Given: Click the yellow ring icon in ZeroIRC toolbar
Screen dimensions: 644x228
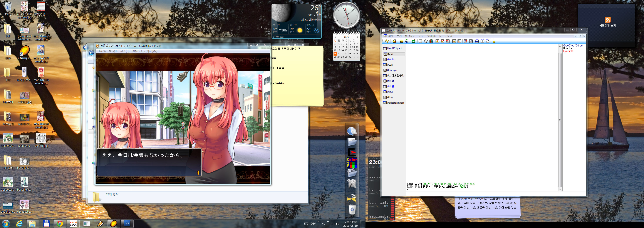Looking at the screenshot, I should 494,41.
